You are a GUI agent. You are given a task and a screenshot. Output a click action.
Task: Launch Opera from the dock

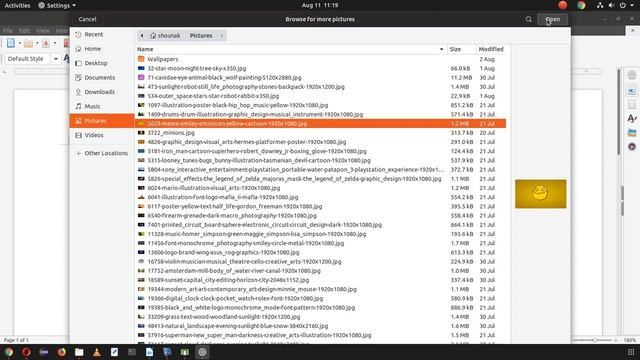[x=26, y=352]
